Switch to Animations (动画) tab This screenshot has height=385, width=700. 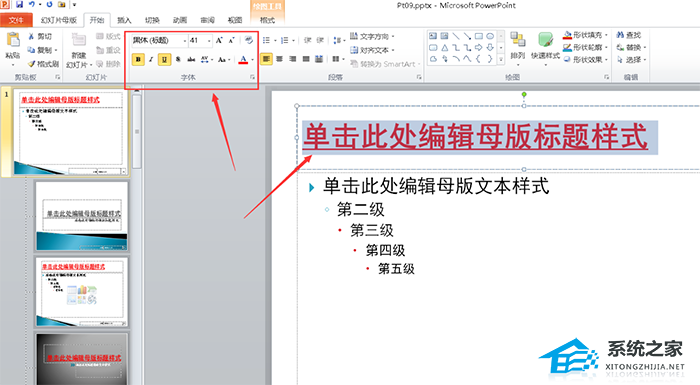click(180, 20)
